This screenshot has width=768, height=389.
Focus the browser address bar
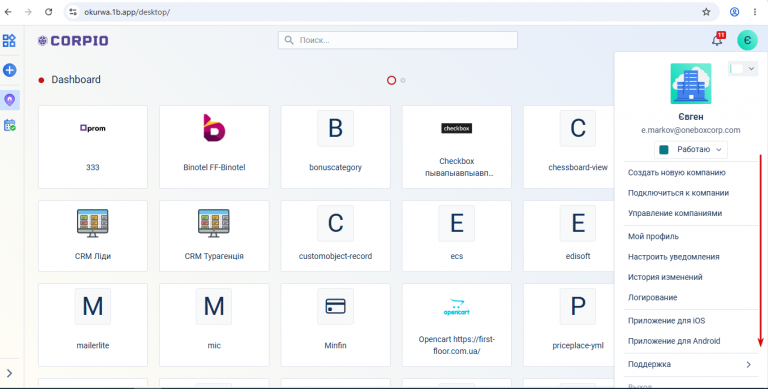(x=392, y=12)
